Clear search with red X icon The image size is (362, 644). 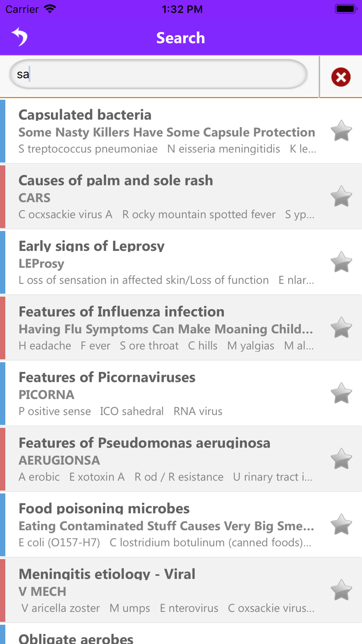click(341, 77)
